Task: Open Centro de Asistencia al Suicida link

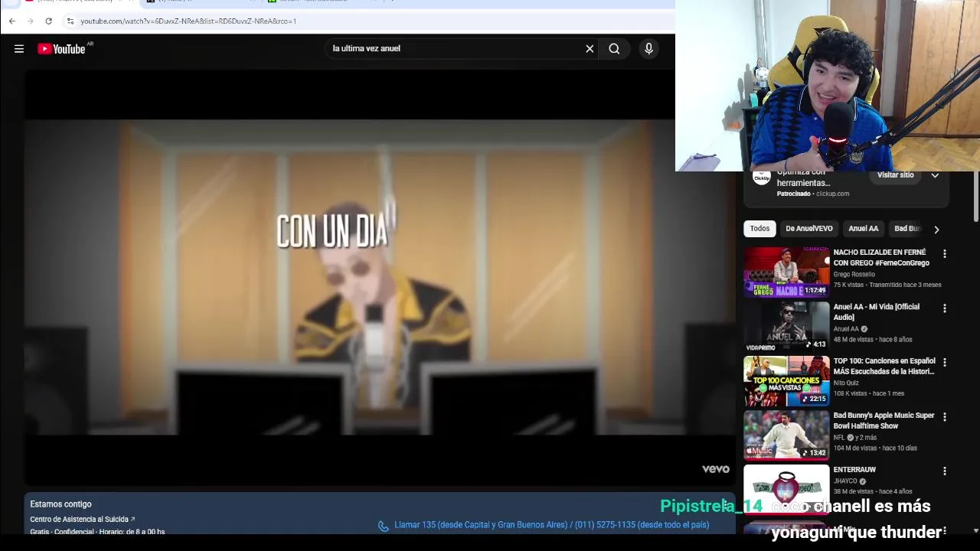Action: point(82,519)
